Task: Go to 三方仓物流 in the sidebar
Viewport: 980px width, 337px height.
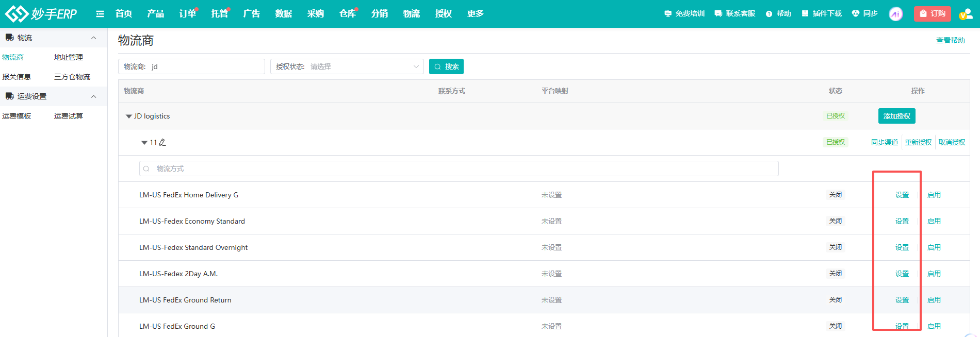Action: coord(72,77)
